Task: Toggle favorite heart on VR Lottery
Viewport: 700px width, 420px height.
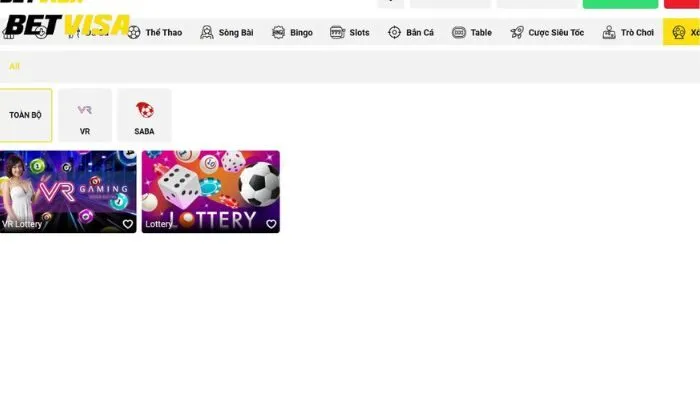Action: 128,224
